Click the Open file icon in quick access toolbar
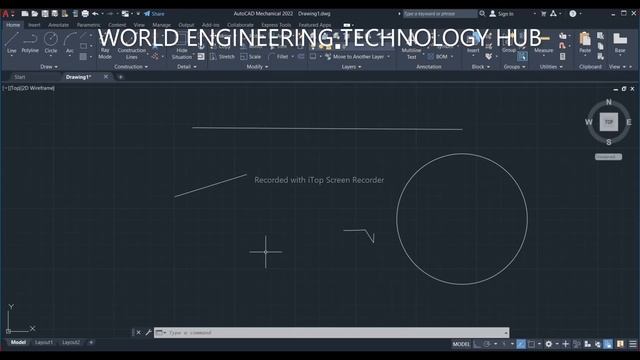 tap(35, 13)
